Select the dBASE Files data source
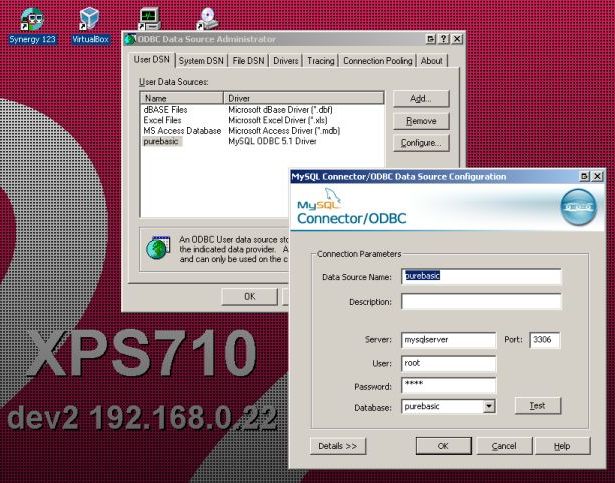This screenshot has height=483, width=615. click(165, 110)
